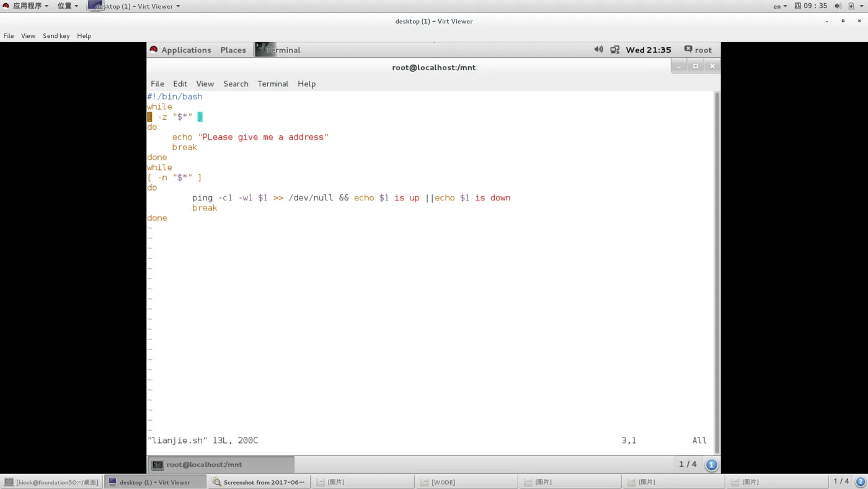
Task: Switch to the kiosk@foundation50 taskbar window
Action: 51,482
